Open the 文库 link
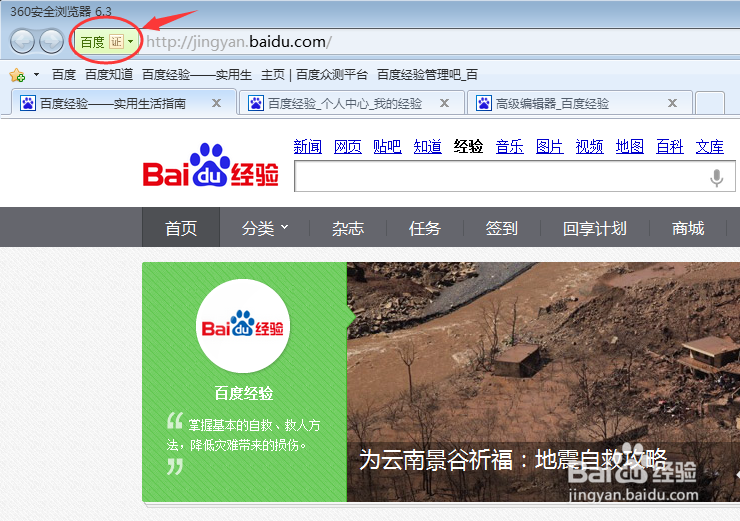Viewport: 740px width, 521px height. coord(710,147)
